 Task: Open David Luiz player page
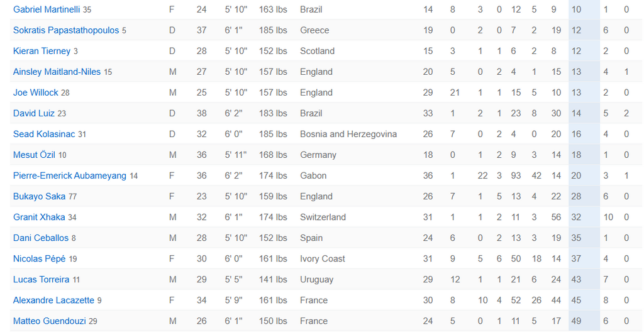click(34, 113)
